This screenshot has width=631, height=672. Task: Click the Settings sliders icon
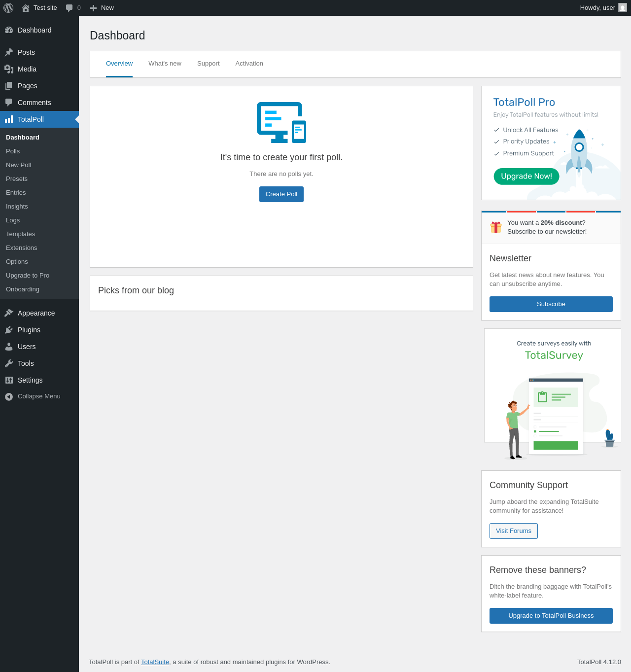[x=9, y=380]
